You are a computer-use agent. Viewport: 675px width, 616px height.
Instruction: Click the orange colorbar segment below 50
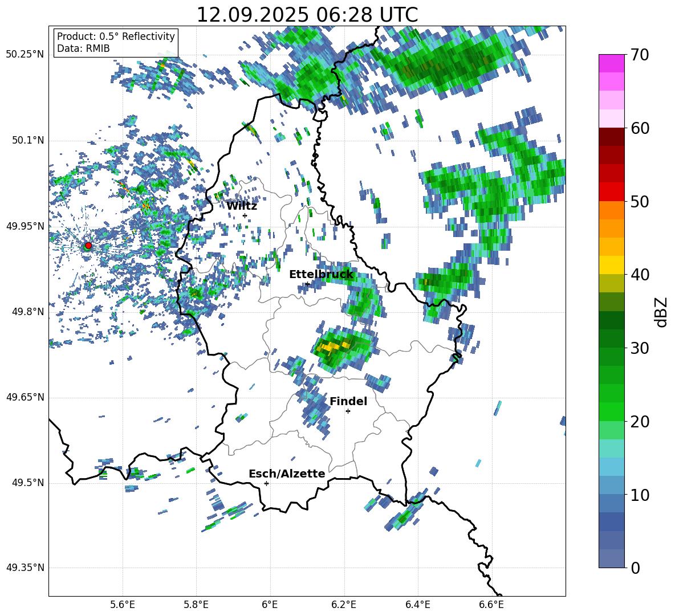pyautogui.click(x=612, y=210)
